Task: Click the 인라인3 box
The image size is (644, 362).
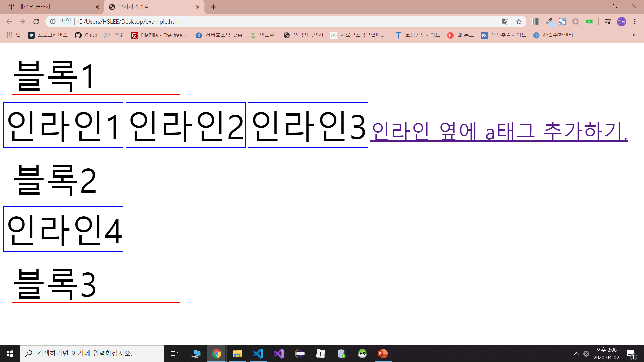Action: tap(308, 125)
